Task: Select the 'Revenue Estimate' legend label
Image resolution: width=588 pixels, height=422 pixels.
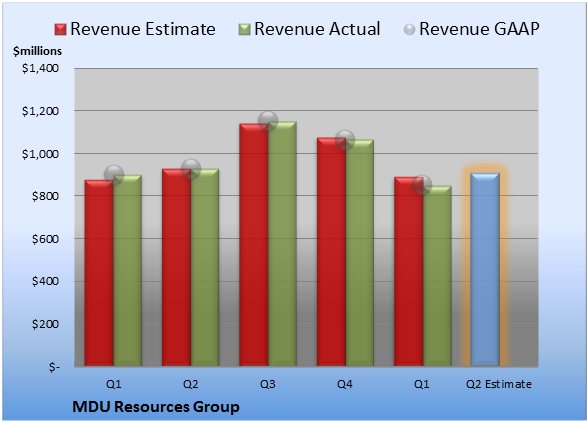Action: point(143,29)
